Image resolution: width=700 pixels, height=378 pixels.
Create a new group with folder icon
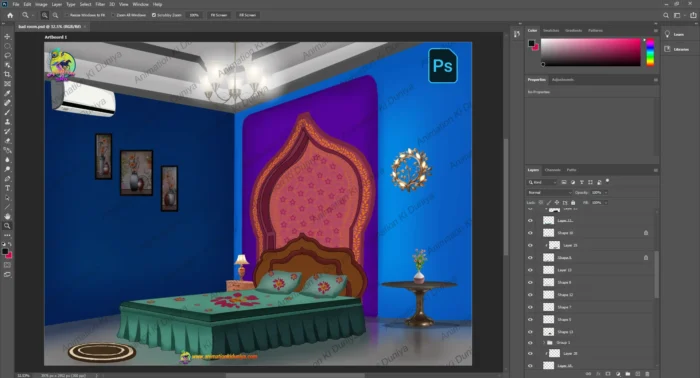pos(628,374)
